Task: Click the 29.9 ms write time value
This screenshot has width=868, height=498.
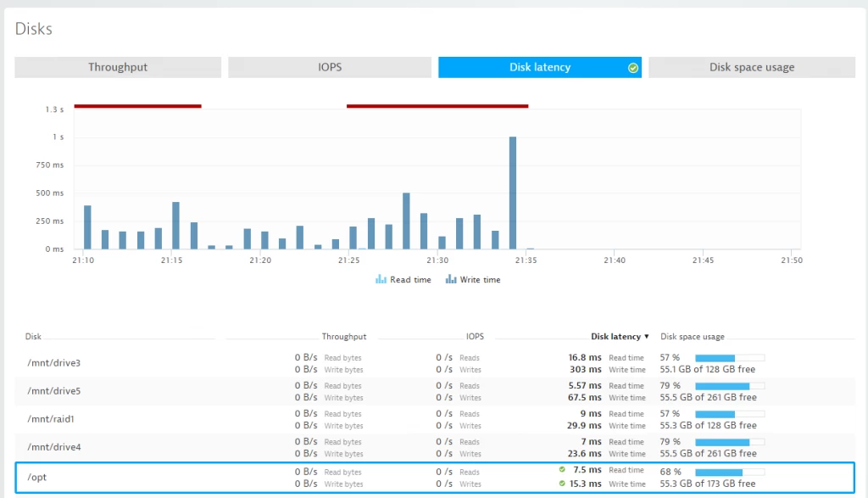Action: pos(584,425)
